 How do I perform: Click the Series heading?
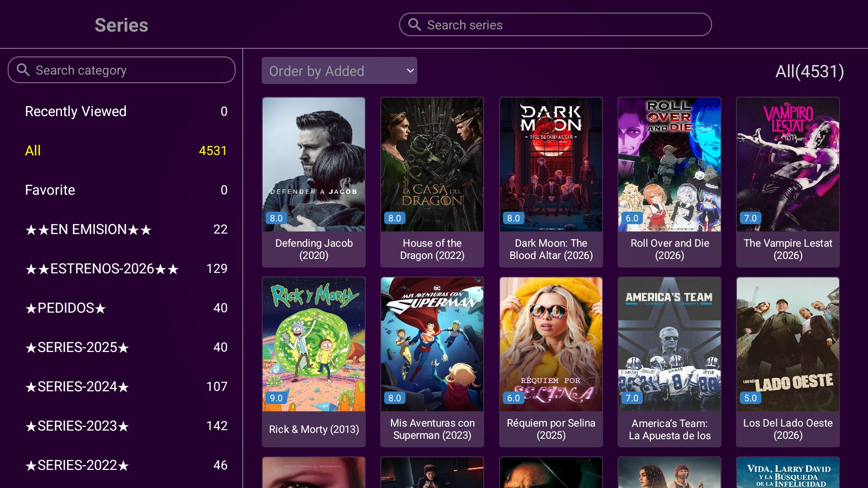pyautogui.click(x=121, y=25)
